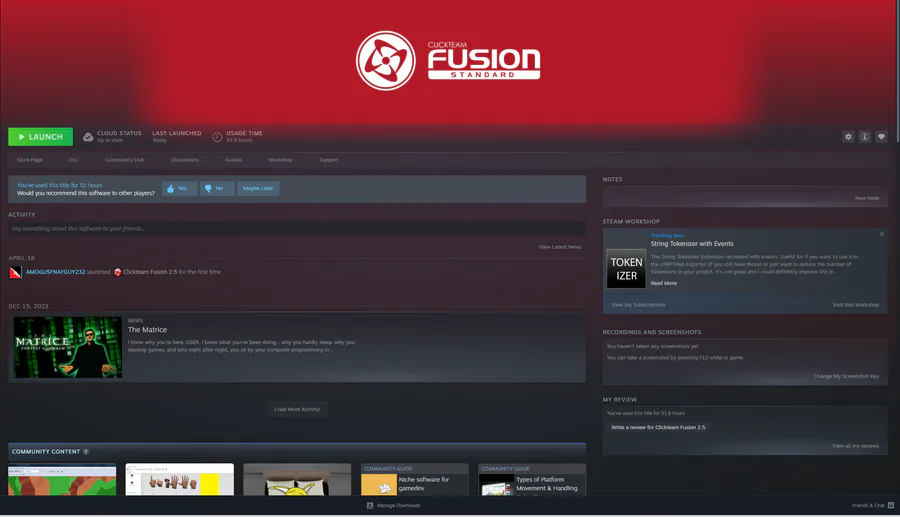Click Load More Activity
Image resolution: width=900 pixels, height=517 pixels.
pyautogui.click(x=297, y=409)
